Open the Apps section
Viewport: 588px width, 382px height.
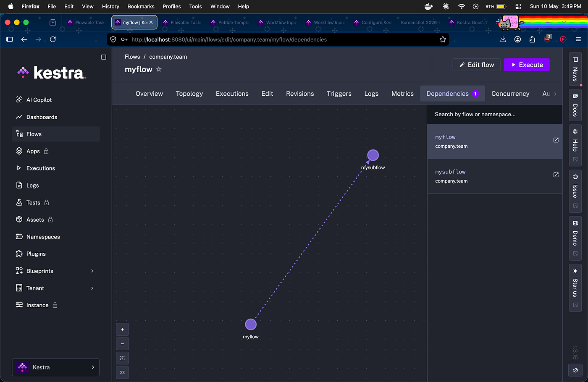pos(56,151)
